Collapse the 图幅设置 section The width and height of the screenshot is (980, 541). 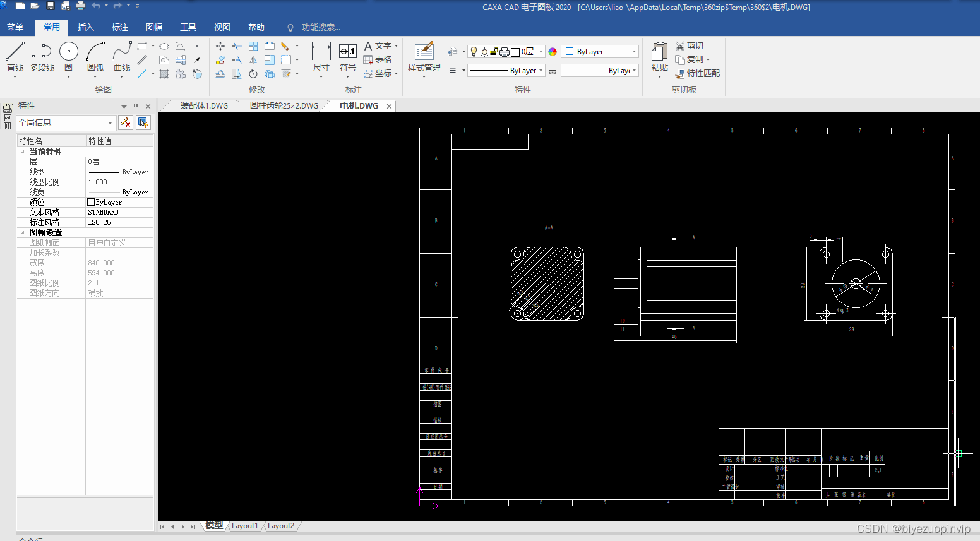tap(23, 233)
